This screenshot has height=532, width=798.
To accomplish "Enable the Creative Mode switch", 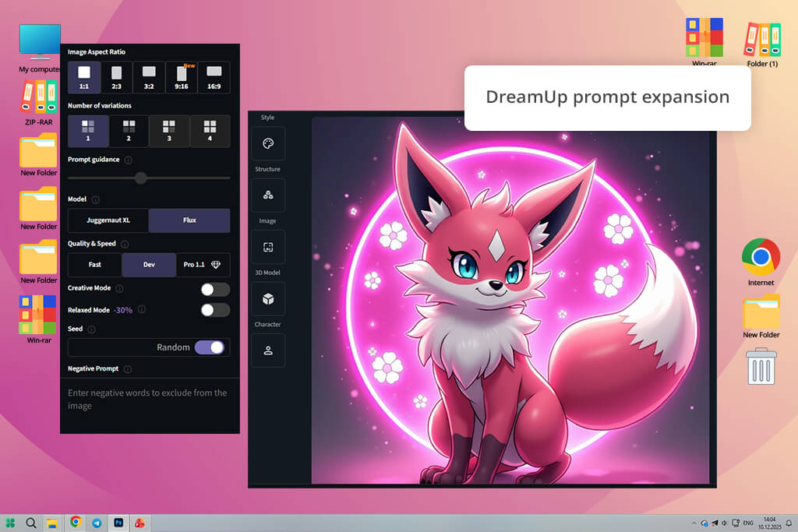I will pyautogui.click(x=215, y=290).
